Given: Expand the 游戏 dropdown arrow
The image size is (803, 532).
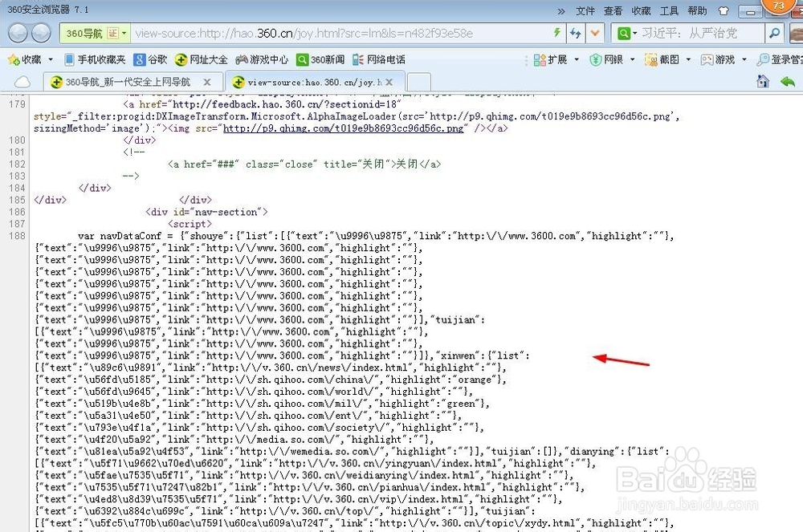Looking at the screenshot, I should pyautogui.click(x=744, y=60).
